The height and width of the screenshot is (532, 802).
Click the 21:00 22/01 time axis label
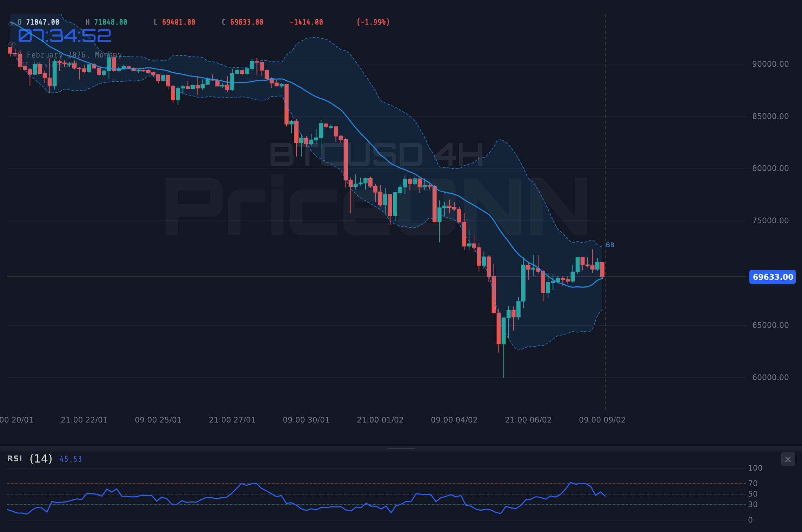84,420
